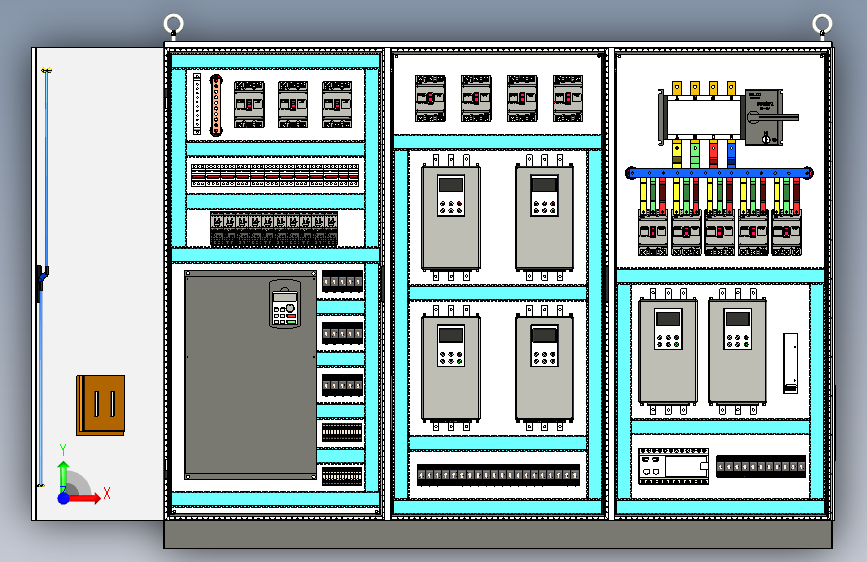Select right soft starter in right cabinet
The height and width of the screenshot is (562, 867).
tap(738, 351)
